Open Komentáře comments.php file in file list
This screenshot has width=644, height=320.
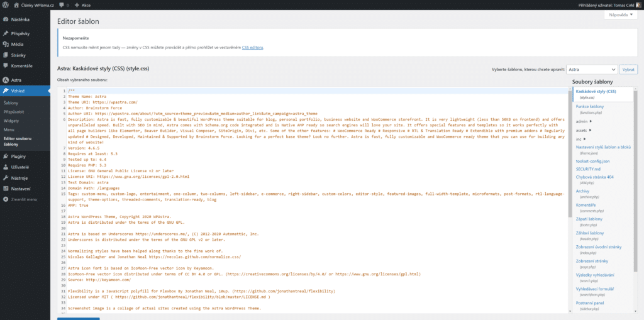(x=586, y=205)
